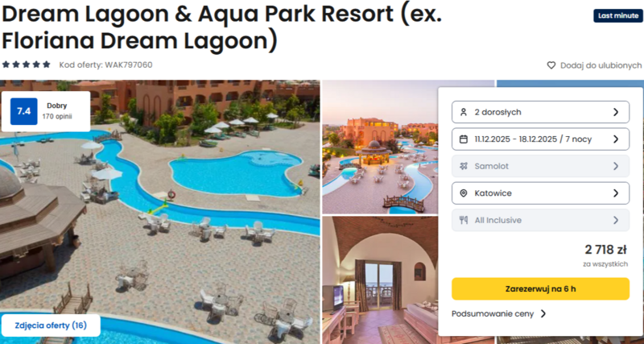
Task: Click the Last minute badge
Action: click(617, 16)
